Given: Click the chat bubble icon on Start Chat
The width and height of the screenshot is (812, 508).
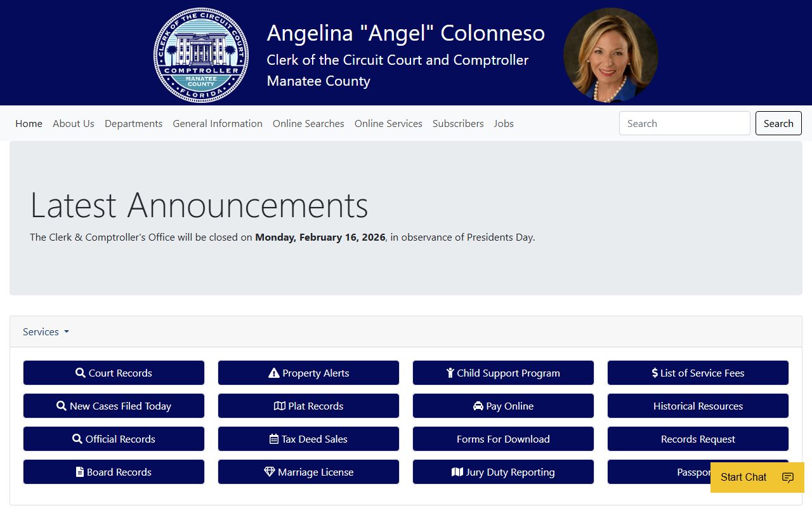Looking at the screenshot, I should pyautogui.click(x=788, y=478).
